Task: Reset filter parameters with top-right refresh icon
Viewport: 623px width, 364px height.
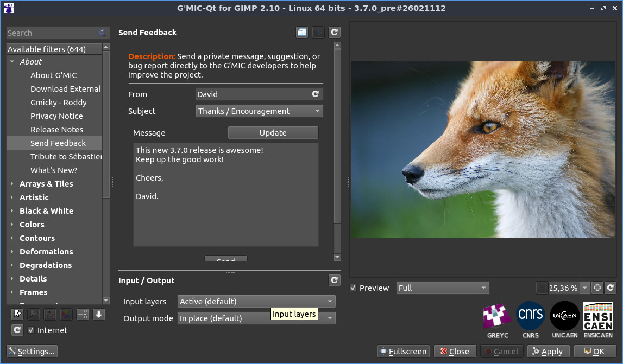Action: 335,33
